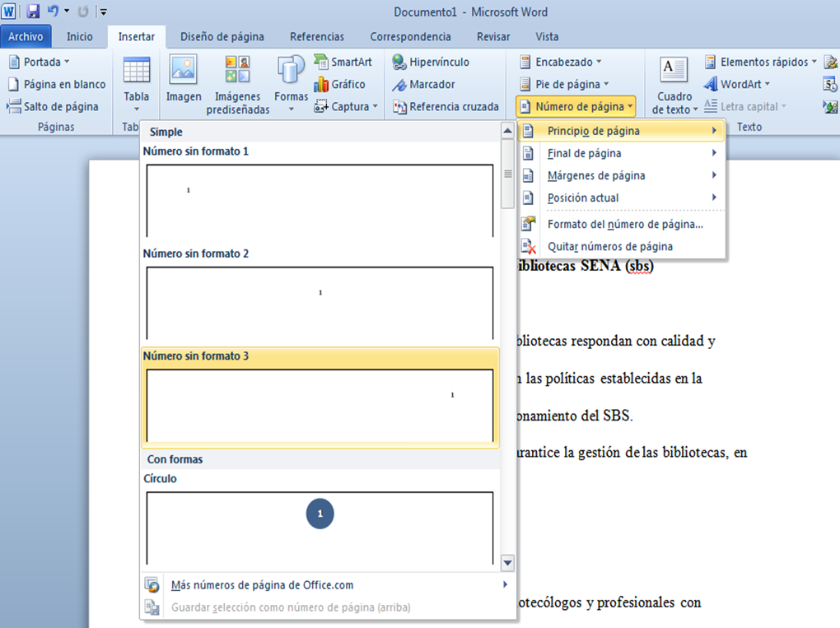This screenshot has width=840, height=628.
Task: Choose the Círculo page number style
Action: pos(320,519)
